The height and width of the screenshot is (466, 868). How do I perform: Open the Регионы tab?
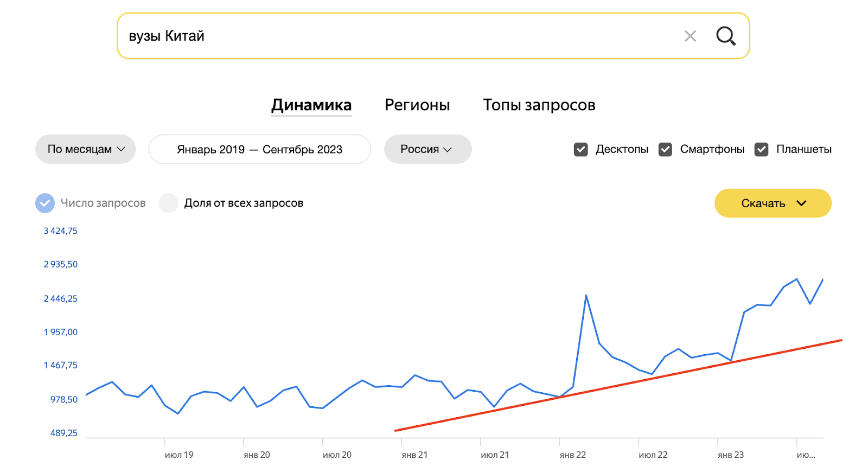click(x=417, y=105)
